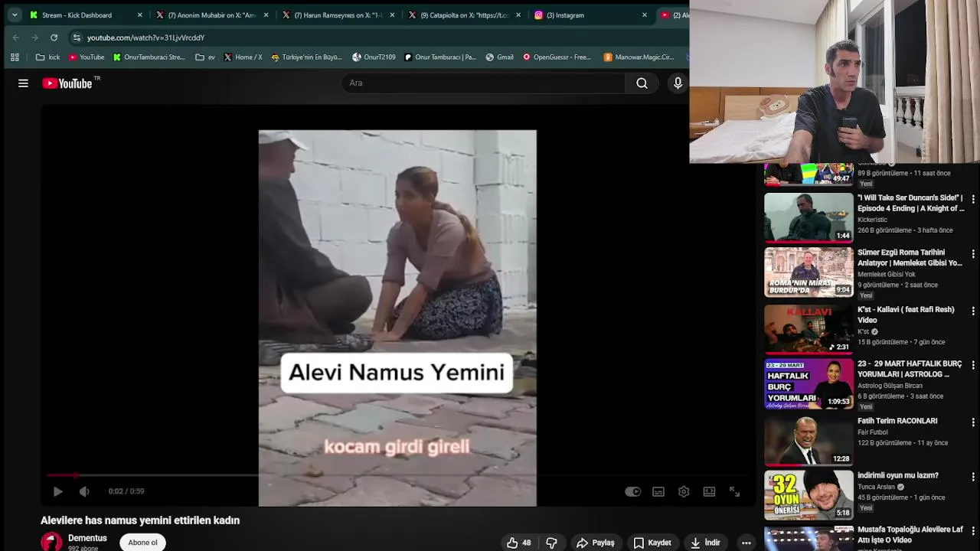Open more actions menu below video
Screen dimensions: 980x551
tap(746, 543)
